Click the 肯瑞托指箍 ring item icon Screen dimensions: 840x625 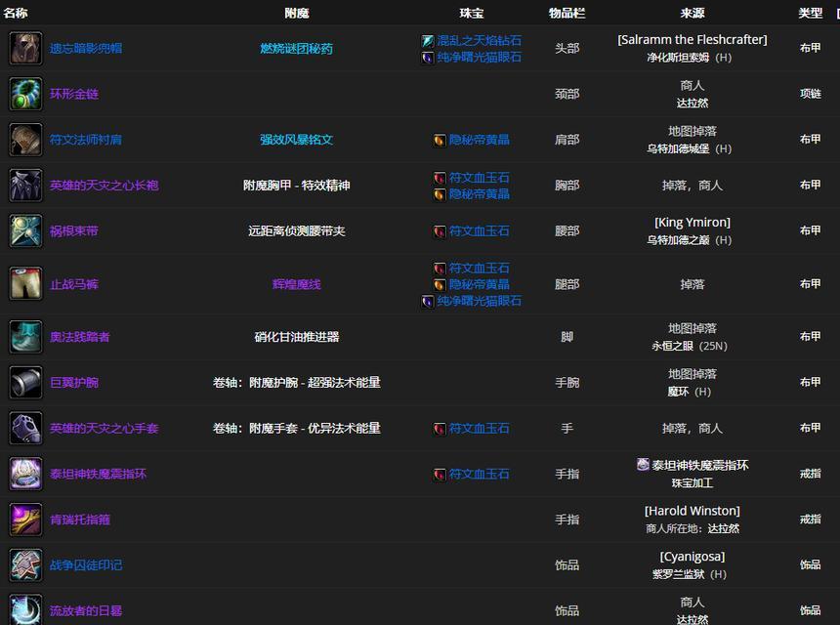click(x=25, y=520)
